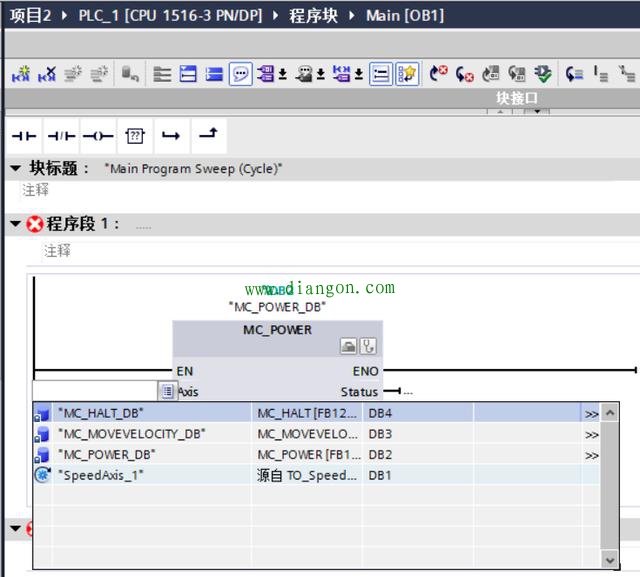Screen dimensions: 640x577
Task: Toggle network comments display in toolbar
Action: [x=381, y=74]
